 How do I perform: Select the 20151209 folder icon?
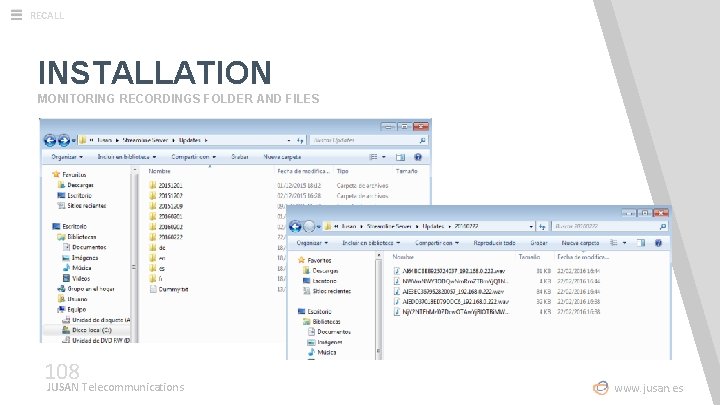[153, 206]
